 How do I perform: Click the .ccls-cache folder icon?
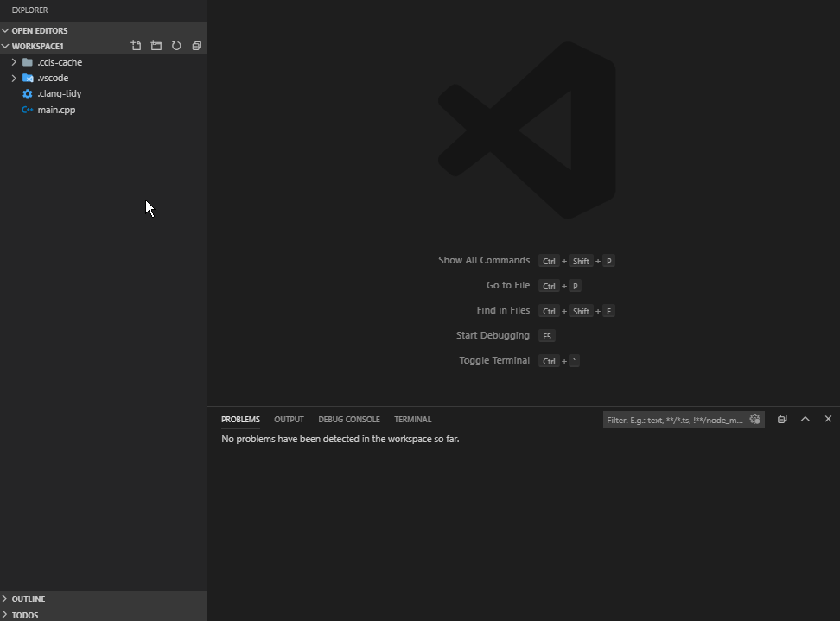click(x=28, y=62)
